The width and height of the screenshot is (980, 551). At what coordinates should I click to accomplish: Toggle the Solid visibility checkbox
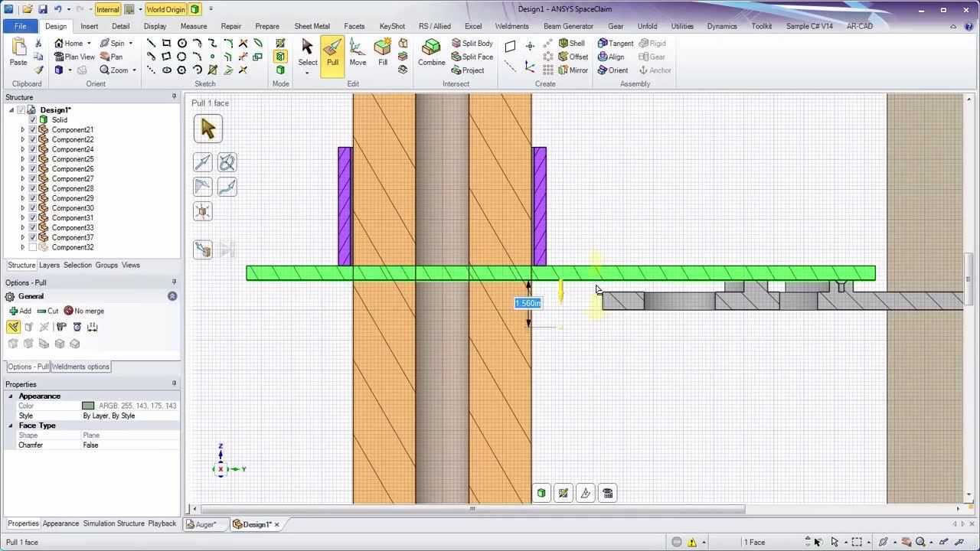[33, 120]
